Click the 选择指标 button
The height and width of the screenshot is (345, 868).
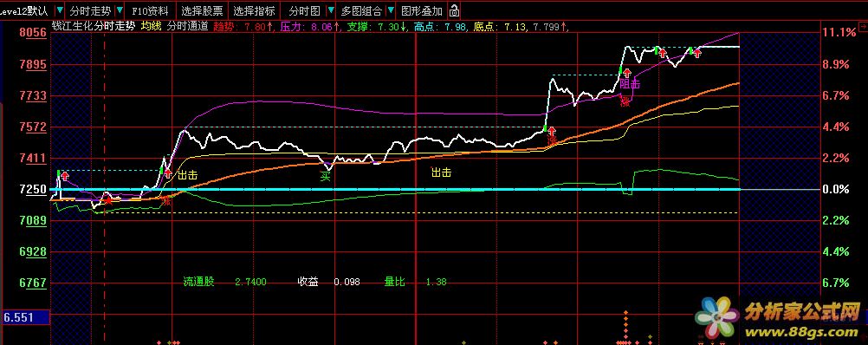[254, 10]
